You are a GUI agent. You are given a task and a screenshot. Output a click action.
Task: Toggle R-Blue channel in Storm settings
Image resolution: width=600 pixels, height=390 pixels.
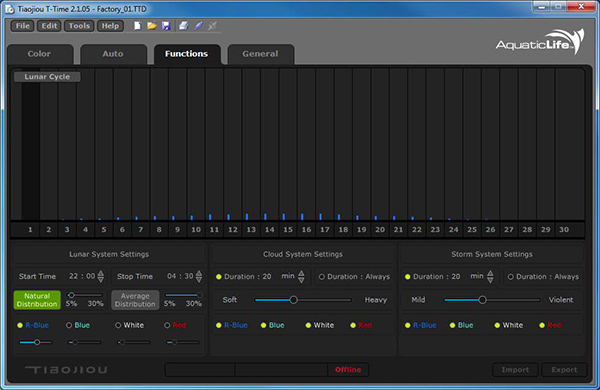pos(408,325)
